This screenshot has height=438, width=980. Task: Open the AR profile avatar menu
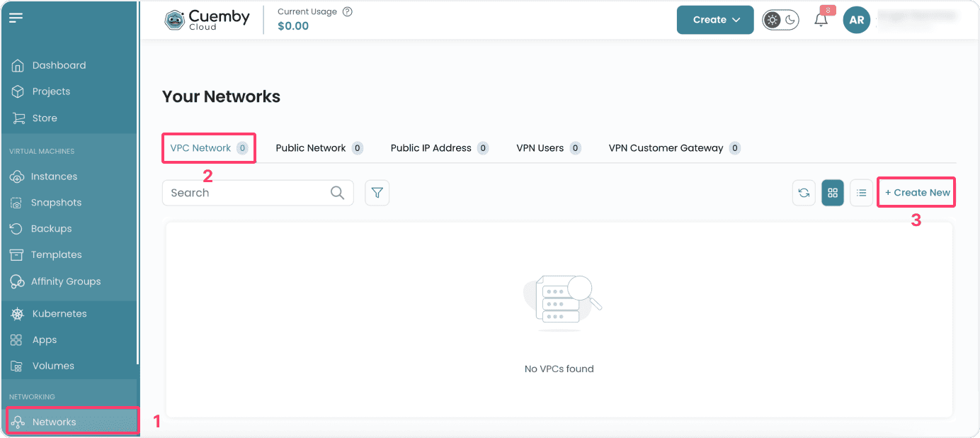856,20
